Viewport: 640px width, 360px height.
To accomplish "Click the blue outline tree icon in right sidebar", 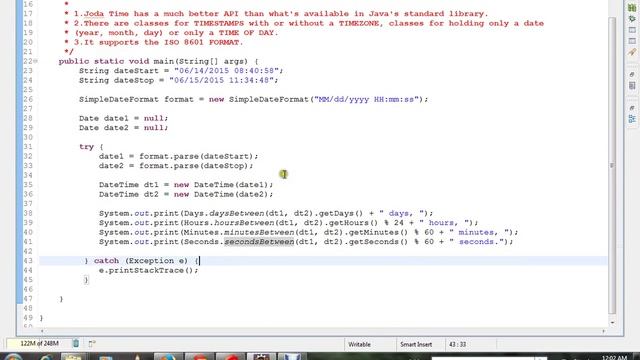I will pos(632,119).
